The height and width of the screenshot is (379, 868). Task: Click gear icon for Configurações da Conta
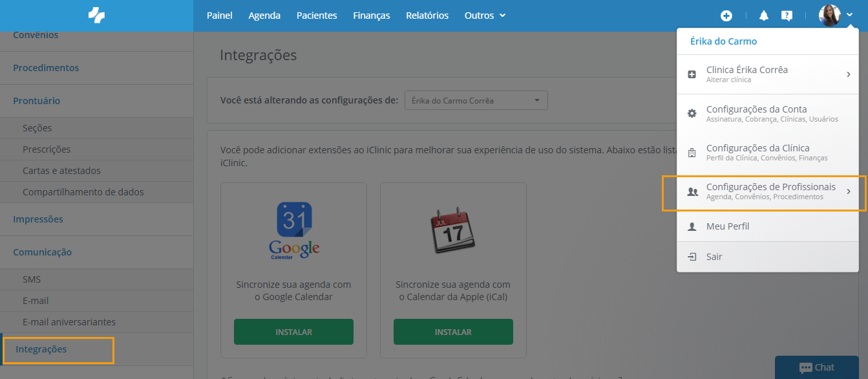tap(692, 113)
